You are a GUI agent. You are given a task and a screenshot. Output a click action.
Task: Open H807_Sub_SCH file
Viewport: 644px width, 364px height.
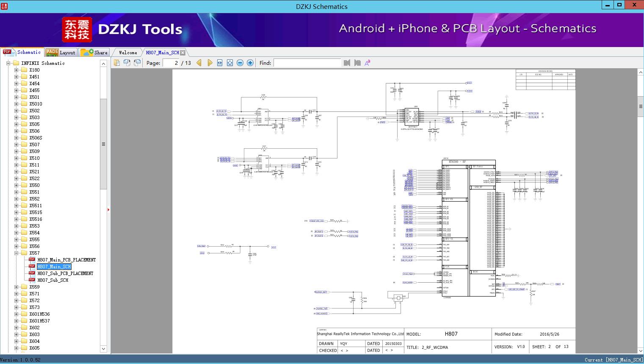(53, 280)
